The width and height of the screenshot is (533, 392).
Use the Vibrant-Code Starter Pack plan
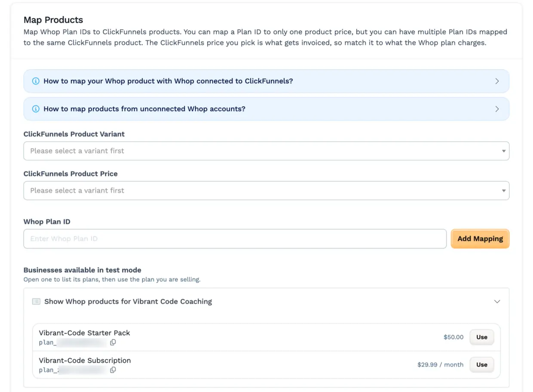[x=482, y=337]
